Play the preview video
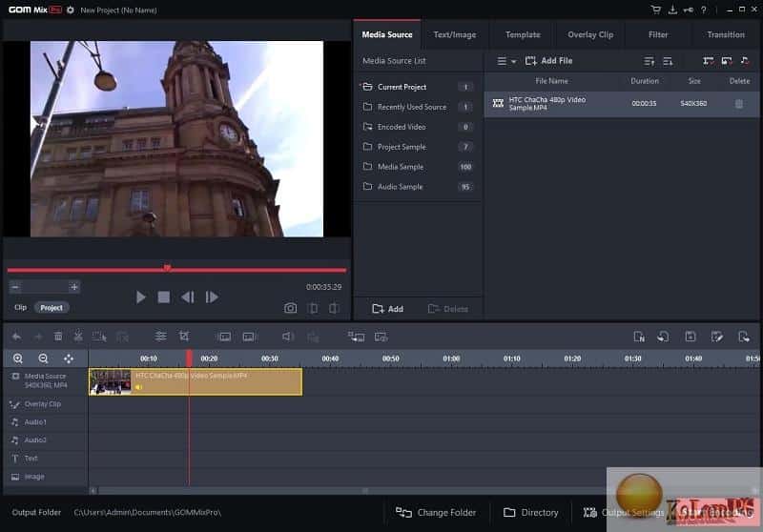Viewport: 763px width, 532px height. [140, 297]
